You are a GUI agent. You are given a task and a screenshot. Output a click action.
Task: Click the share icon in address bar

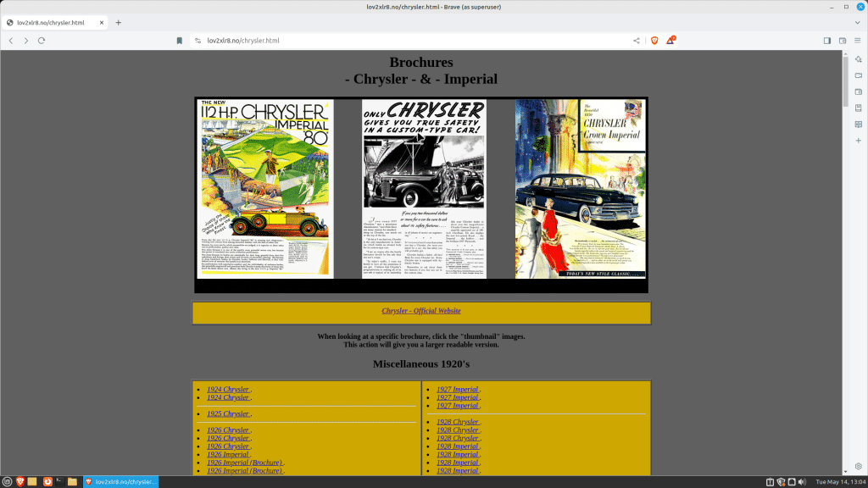[x=637, y=40]
